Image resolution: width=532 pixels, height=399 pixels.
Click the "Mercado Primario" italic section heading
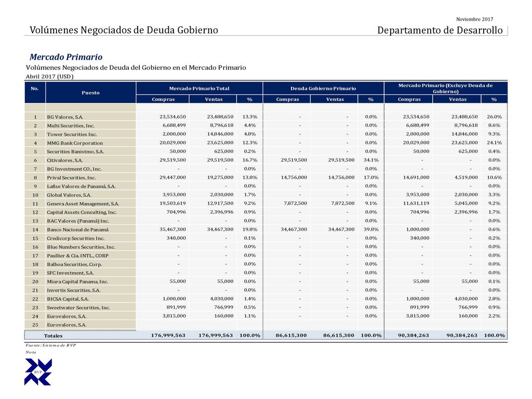[x=66, y=57]
